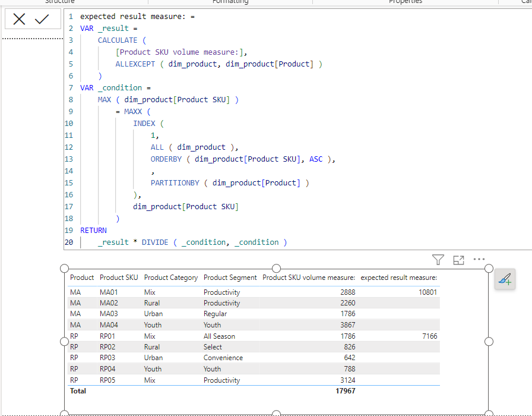Place cursor on INDEX in line 10
Screen dimensions: 532x416
pyautogui.click(x=144, y=124)
